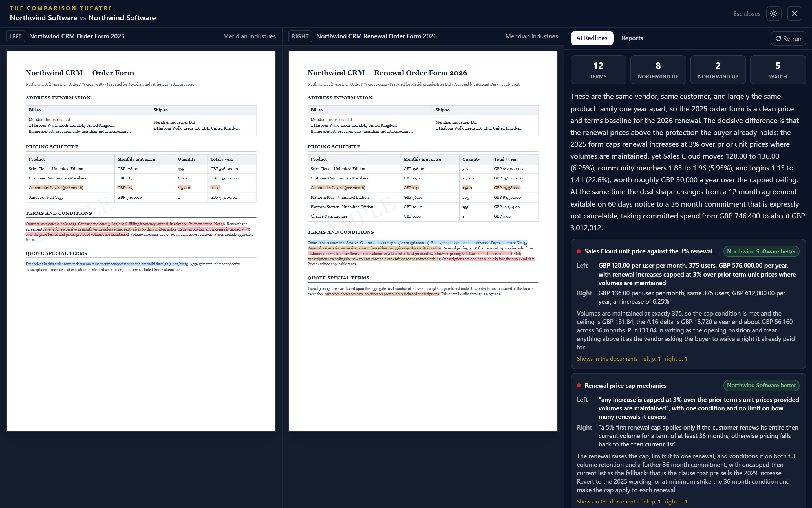This screenshot has width=812, height=508.
Task: Click highlighted 'Community Logins (per month)' in left document
Action: 56,188
